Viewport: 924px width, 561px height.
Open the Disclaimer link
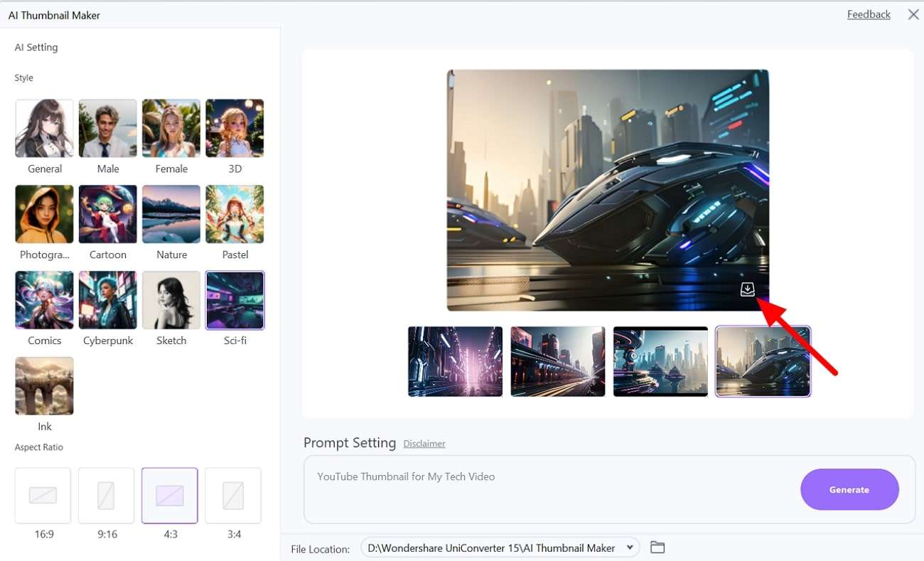424,444
